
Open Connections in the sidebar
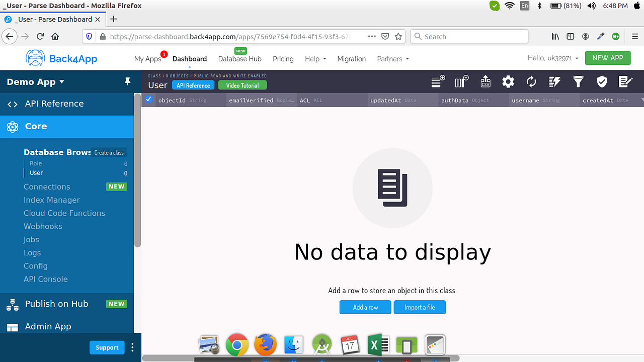coord(47,187)
